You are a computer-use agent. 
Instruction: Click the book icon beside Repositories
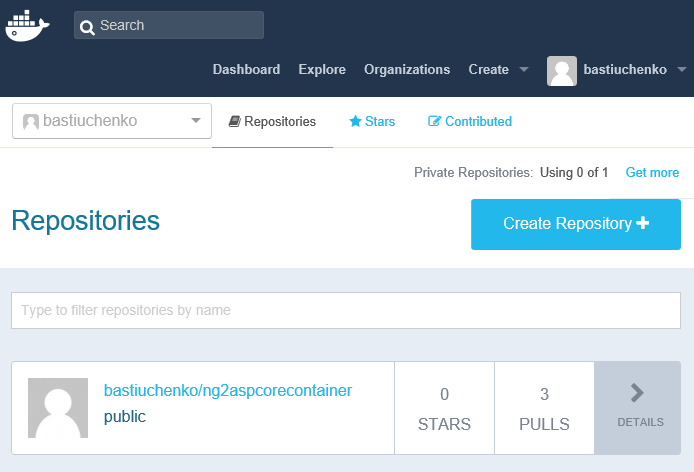[235, 121]
